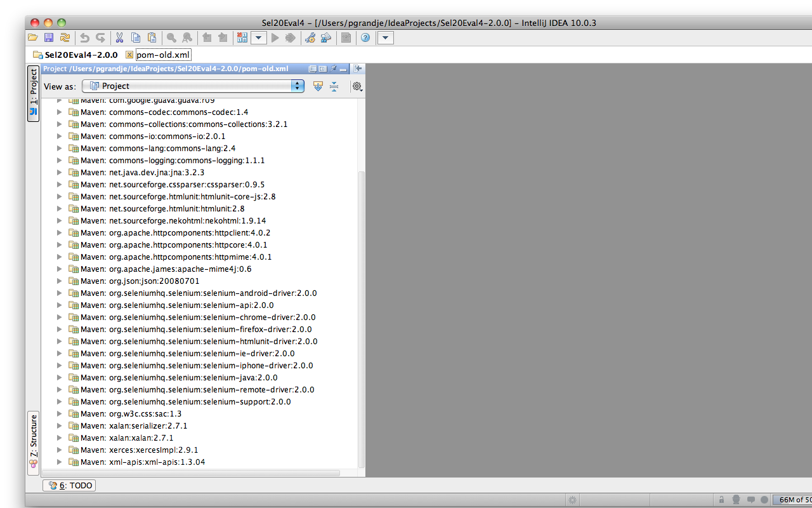
Task: Expand Maven: commons-io:commons-io:2.0.1
Action: click(x=60, y=136)
